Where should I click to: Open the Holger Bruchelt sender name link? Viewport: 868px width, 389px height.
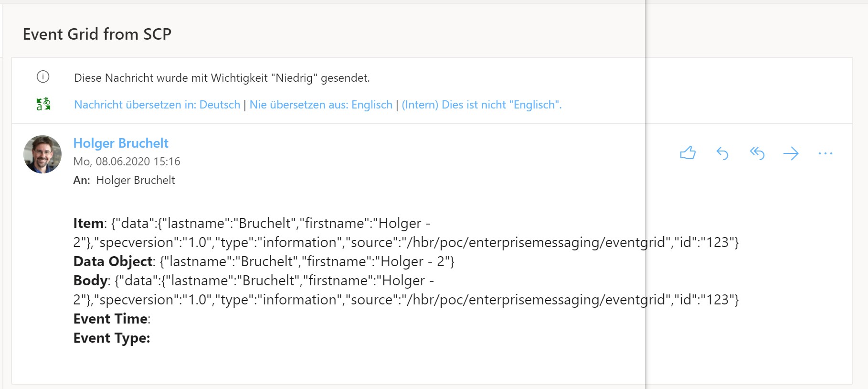[121, 143]
